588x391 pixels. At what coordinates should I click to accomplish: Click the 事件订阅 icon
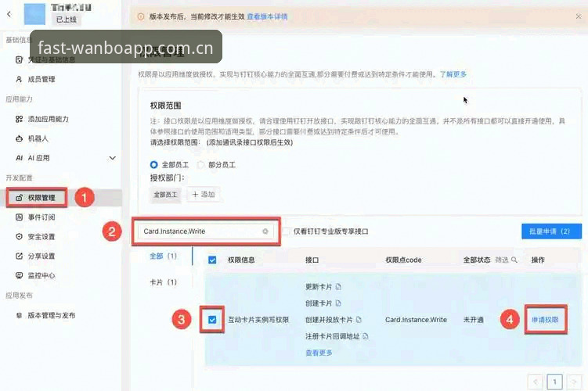tap(19, 217)
